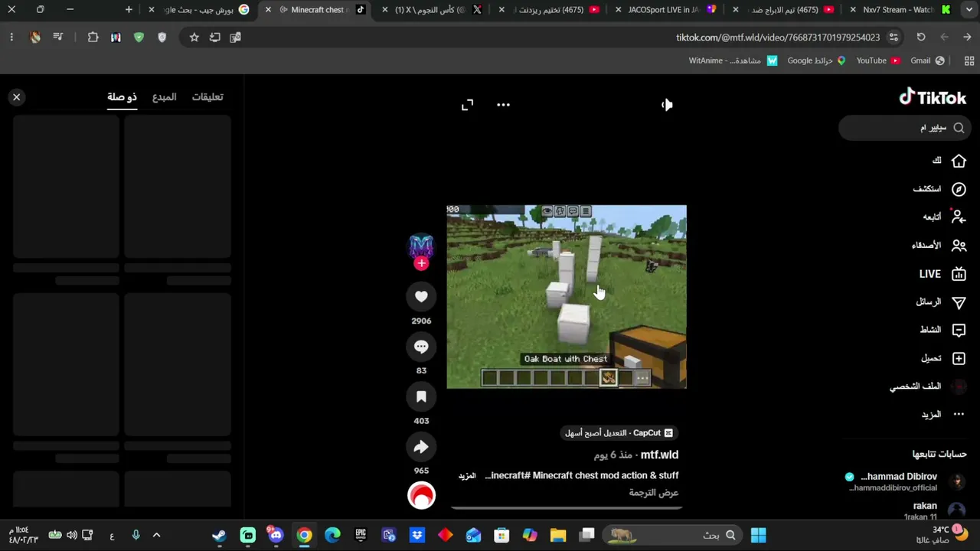The image size is (980, 551).
Task: Open the WitAnime bookmark
Action: 733,60
